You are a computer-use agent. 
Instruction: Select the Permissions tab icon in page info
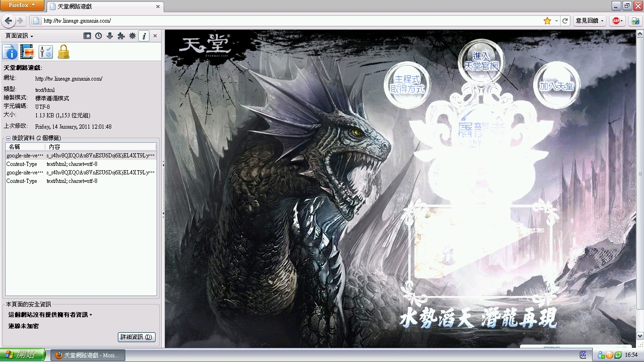(x=45, y=51)
